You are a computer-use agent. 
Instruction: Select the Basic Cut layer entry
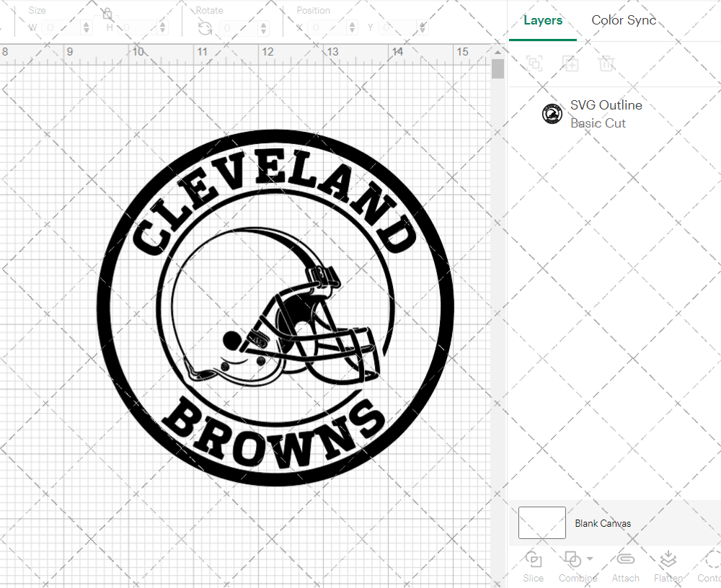[598, 123]
